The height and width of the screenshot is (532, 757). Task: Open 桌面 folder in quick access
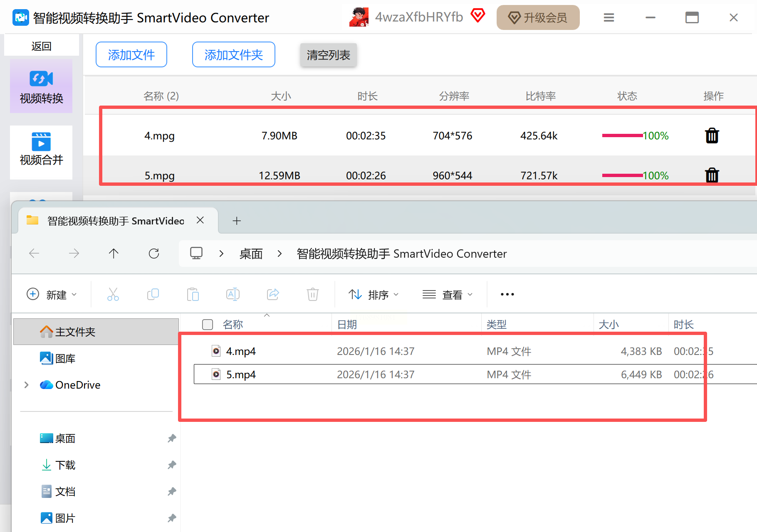(x=58, y=438)
